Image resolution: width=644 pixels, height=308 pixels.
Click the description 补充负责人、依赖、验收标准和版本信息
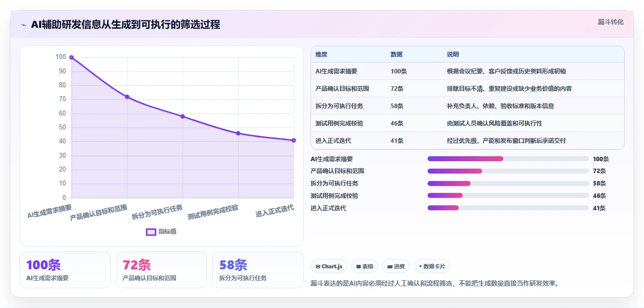pos(500,106)
